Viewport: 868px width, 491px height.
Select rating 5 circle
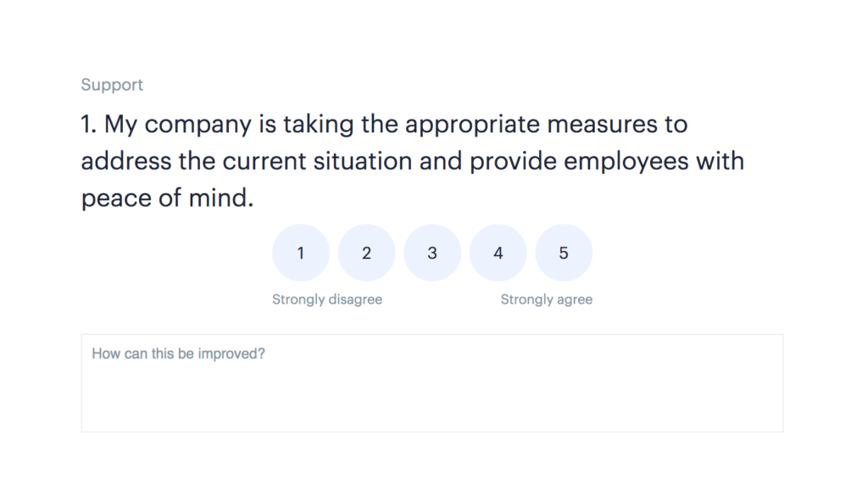pos(564,253)
